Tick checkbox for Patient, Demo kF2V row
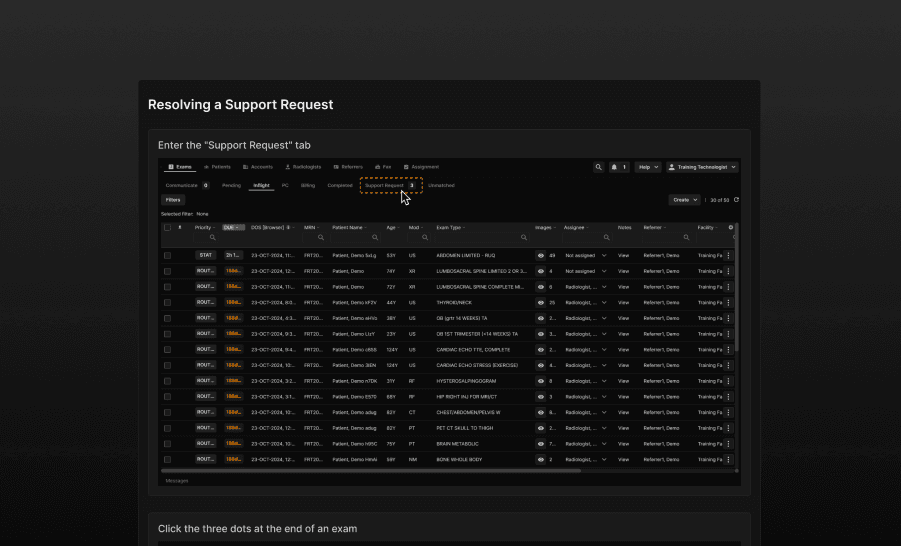The width and height of the screenshot is (901, 546). coord(167,302)
